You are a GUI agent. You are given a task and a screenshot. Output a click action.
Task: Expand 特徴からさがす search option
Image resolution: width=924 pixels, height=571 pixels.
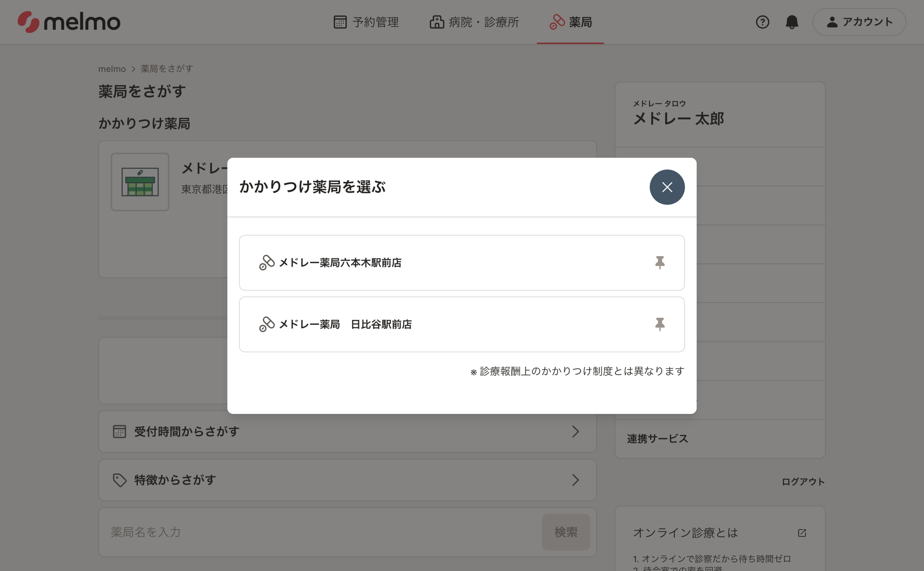(x=347, y=480)
